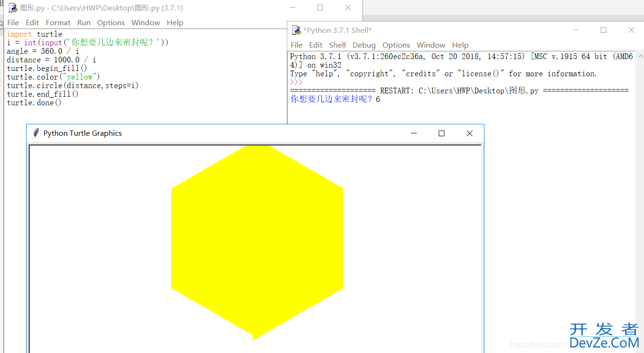Click feather icon in Turtle Graphics title bar

[36, 133]
